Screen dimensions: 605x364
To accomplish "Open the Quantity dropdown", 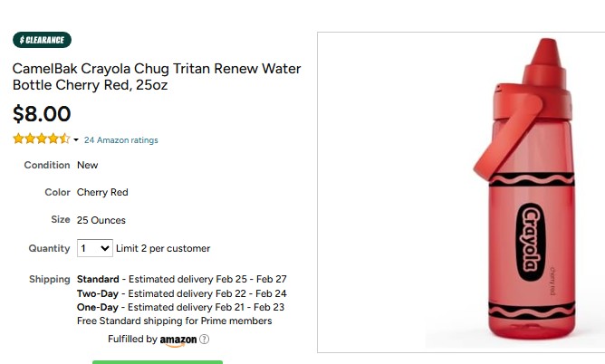I will pos(94,248).
